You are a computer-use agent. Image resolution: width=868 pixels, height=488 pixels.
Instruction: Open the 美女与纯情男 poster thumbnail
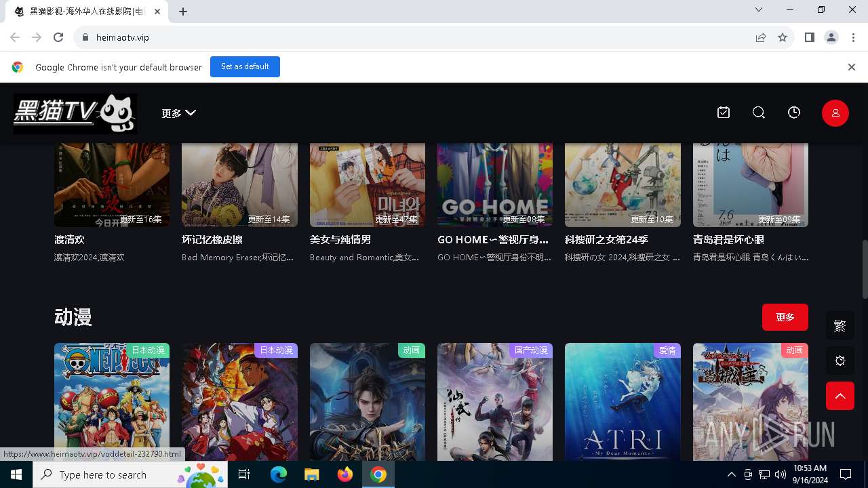pyautogui.click(x=368, y=185)
